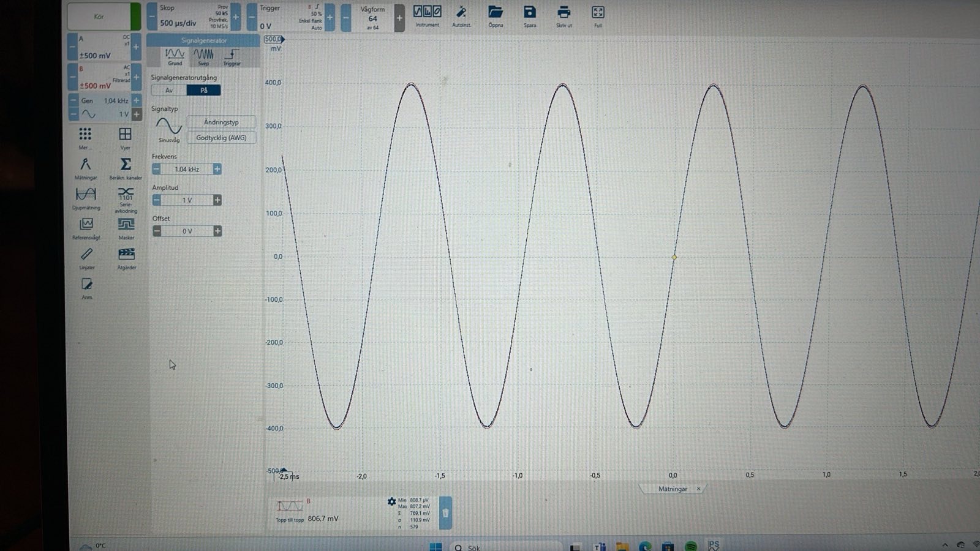Click the yellow trigger marker diamond
This screenshot has height=551, width=980.
(x=674, y=257)
